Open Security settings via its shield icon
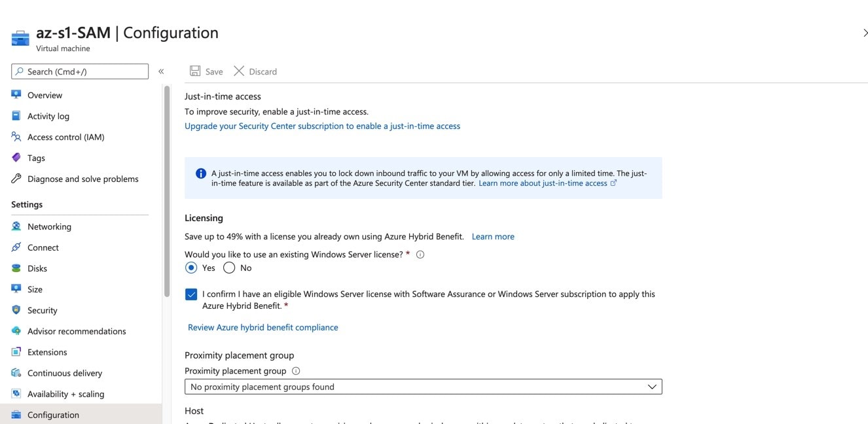The image size is (868, 424). coord(16,310)
